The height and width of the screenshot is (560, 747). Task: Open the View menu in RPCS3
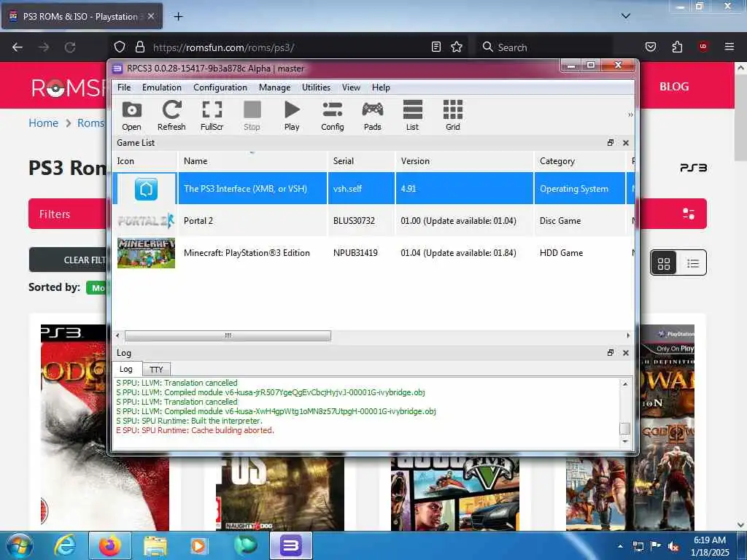point(351,87)
